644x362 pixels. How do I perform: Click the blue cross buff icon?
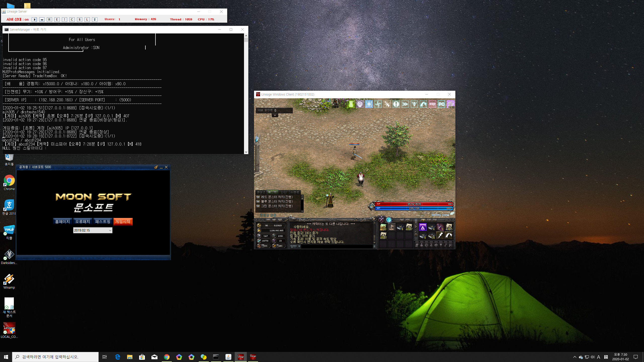tap(369, 104)
